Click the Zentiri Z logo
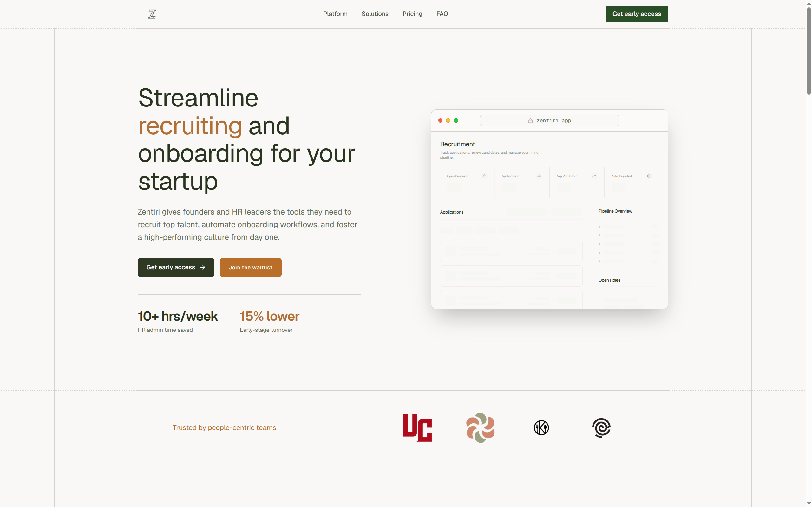Viewport: 812px width, 507px height. (152, 14)
